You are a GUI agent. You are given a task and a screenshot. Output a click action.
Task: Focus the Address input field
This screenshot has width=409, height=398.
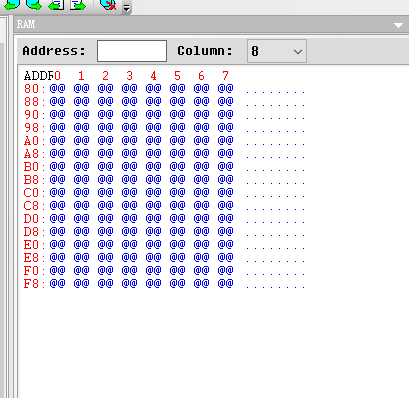[132, 51]
